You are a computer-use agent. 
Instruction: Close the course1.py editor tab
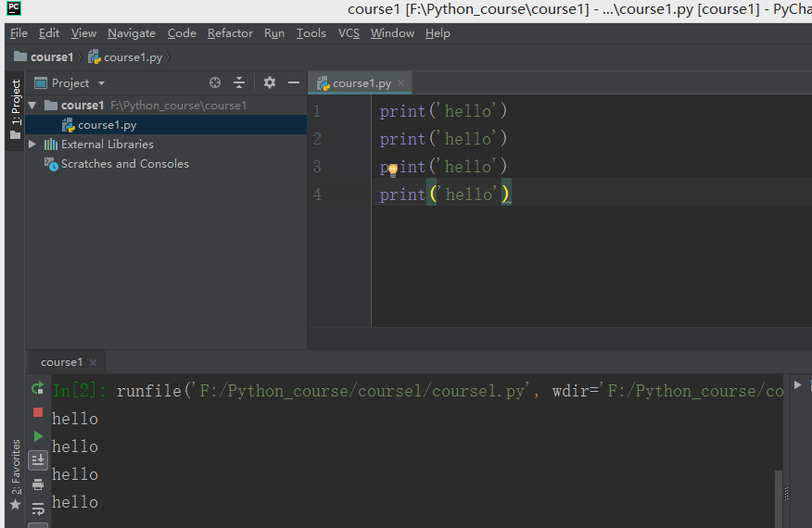pyautogui.click(x=400, y=82)
